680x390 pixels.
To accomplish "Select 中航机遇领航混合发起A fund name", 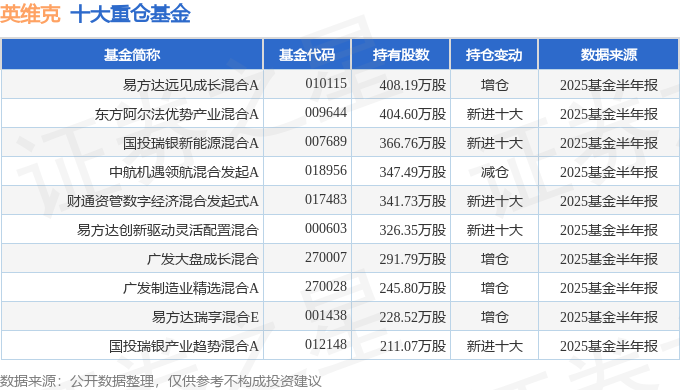I will 184,172.
